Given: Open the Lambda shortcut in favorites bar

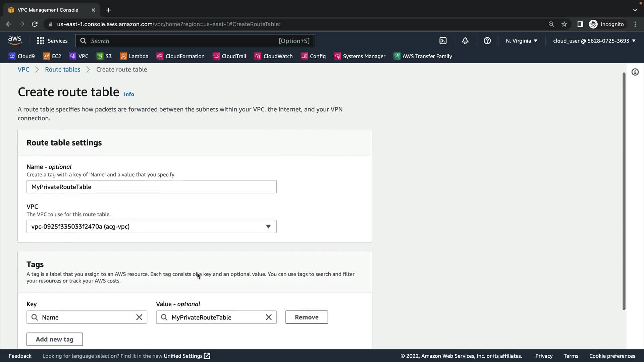Looking at the screenshot, I should coord(134,56).
